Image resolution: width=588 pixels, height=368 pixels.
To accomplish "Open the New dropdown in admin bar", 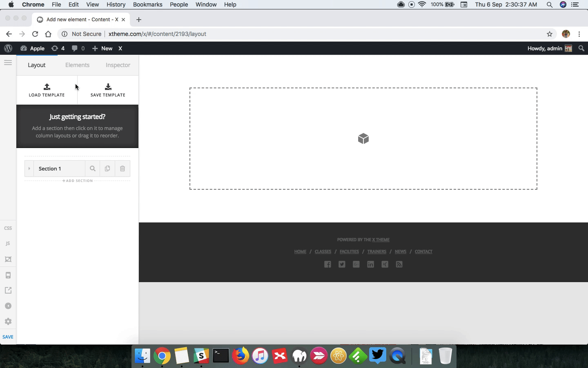I will click(102, 48).
